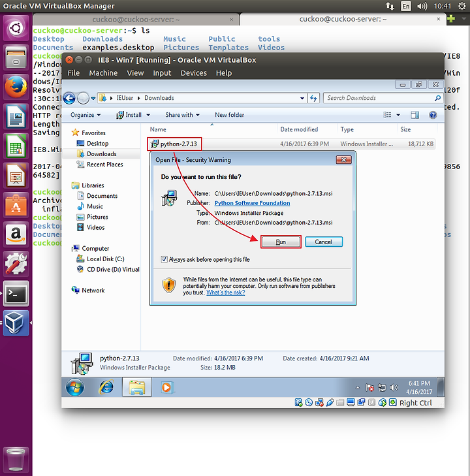Screen dimensions: 470x476
Task: Open Firefox from the Ubuntu launcher
Action: click(x=16, y=87)
